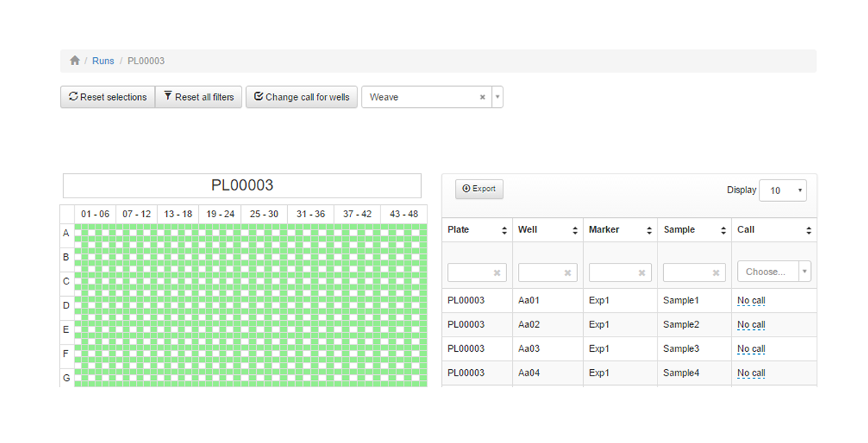This screenshot has width=868, height=443.
Task: Toggle sort order on the Plate column
Action: (x=503, y=229)
